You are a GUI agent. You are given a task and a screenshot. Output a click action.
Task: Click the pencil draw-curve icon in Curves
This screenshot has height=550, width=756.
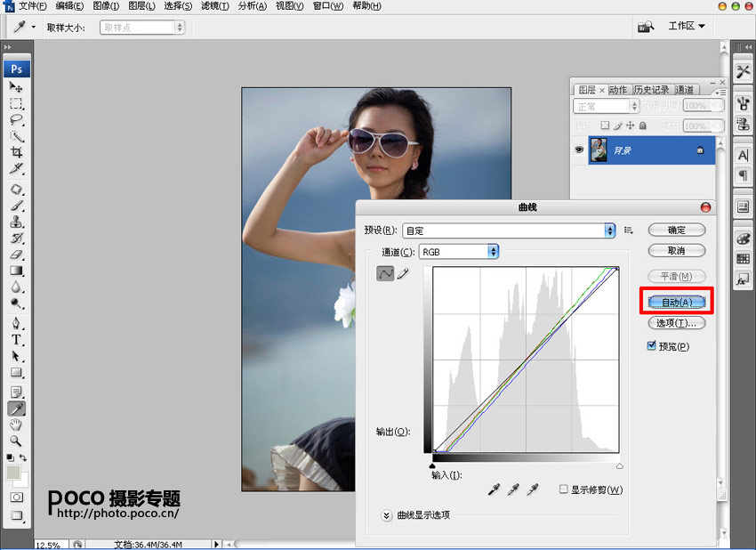pyautogui.click(x=403, y=274)
